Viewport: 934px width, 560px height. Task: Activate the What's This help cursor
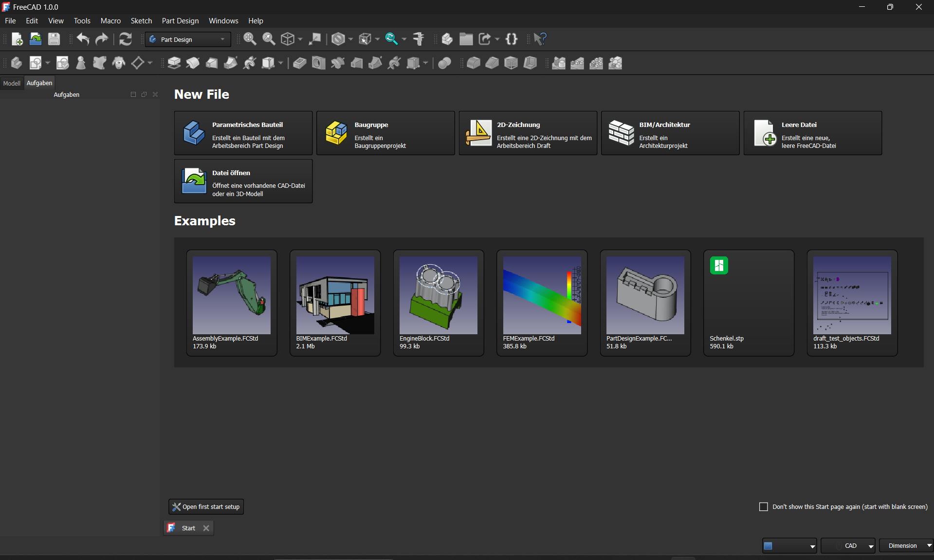pyautogui.click(x=539, y=39)
